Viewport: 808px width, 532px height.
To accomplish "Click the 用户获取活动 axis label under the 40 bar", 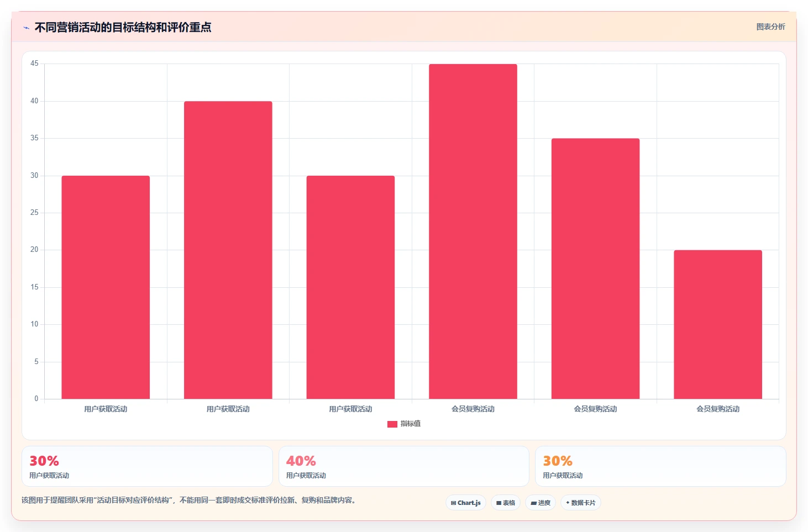I will (228, 409).
